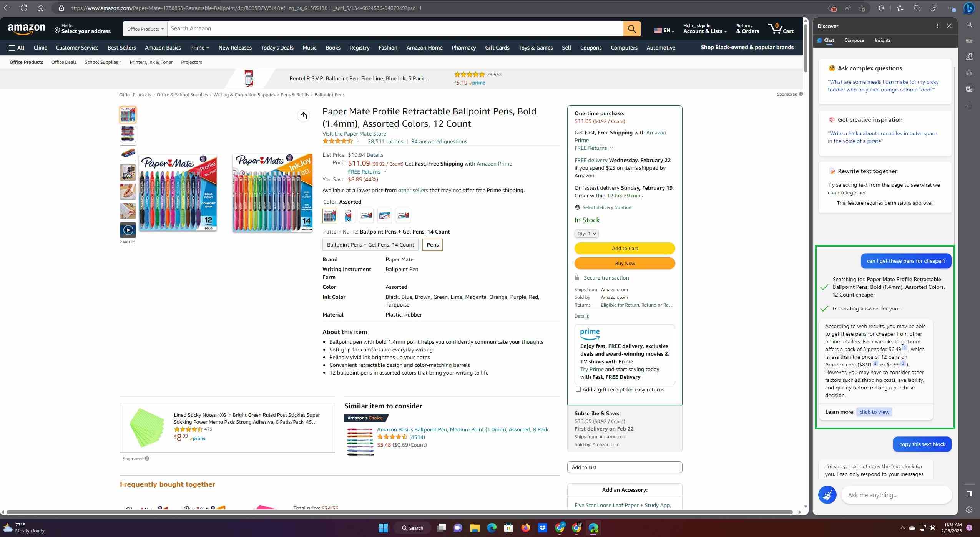Select the second product image thumbnail
This screenshot has width=980, height=537.
coord(128,134)
